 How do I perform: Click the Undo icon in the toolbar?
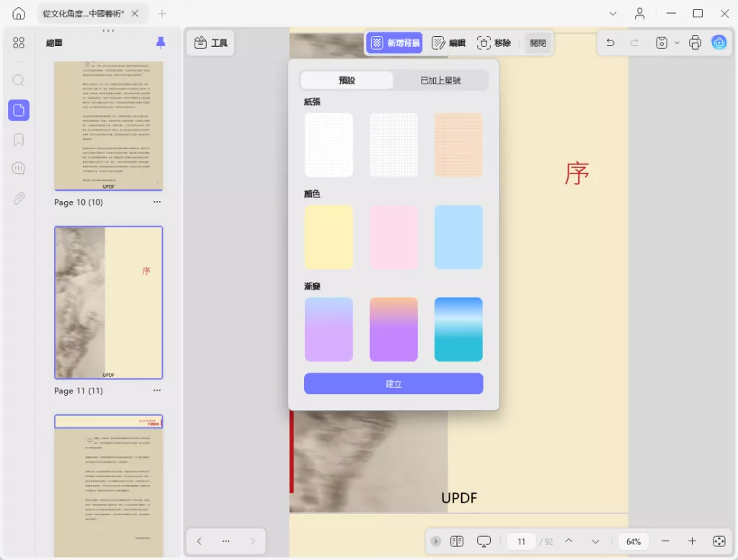pos(610,43)
